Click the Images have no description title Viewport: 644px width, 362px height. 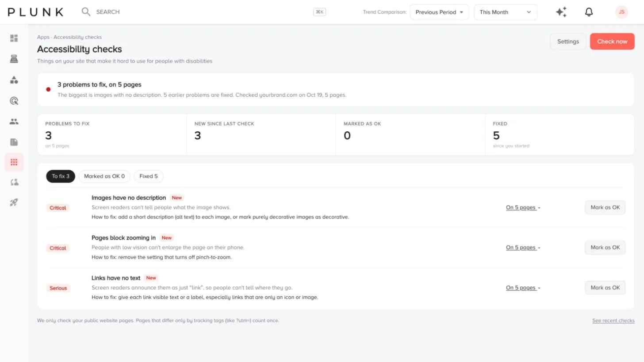click(129, 198)
